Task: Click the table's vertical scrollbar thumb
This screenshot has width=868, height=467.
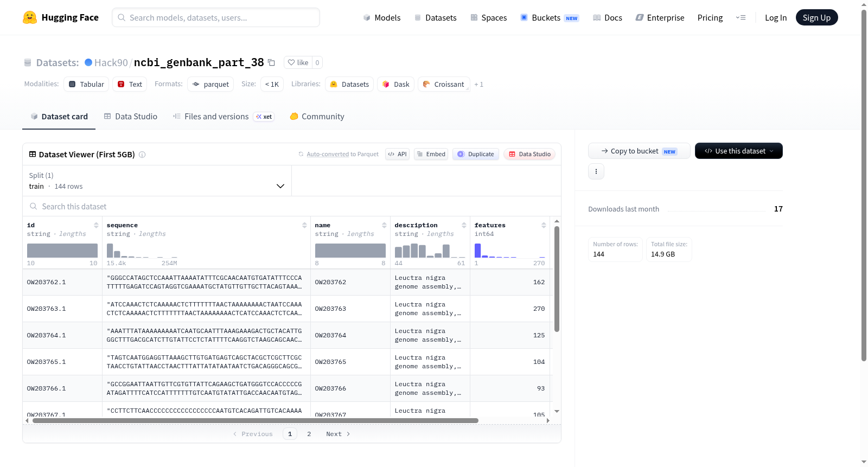Action: 557,279
